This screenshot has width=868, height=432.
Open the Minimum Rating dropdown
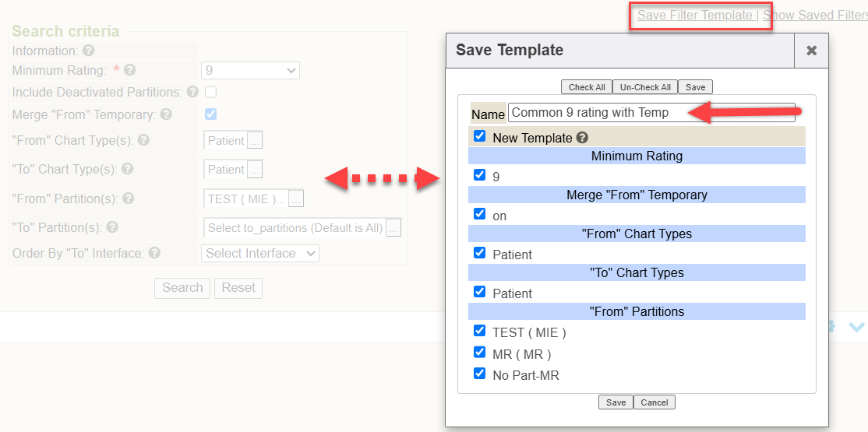tap(250, 71)
